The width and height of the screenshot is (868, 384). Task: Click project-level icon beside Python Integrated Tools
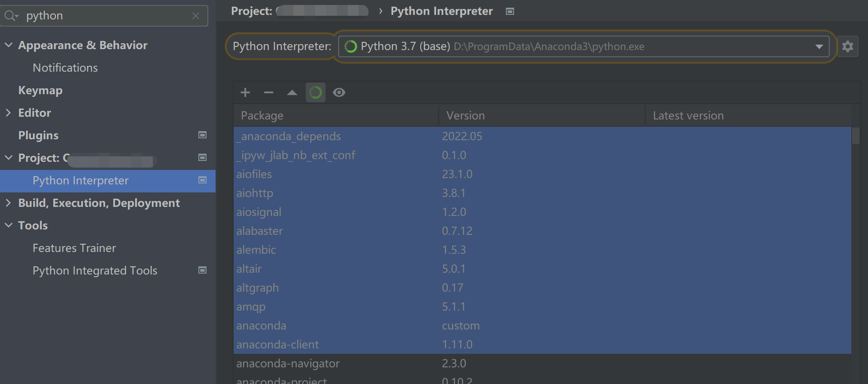(x=202, y=270)
